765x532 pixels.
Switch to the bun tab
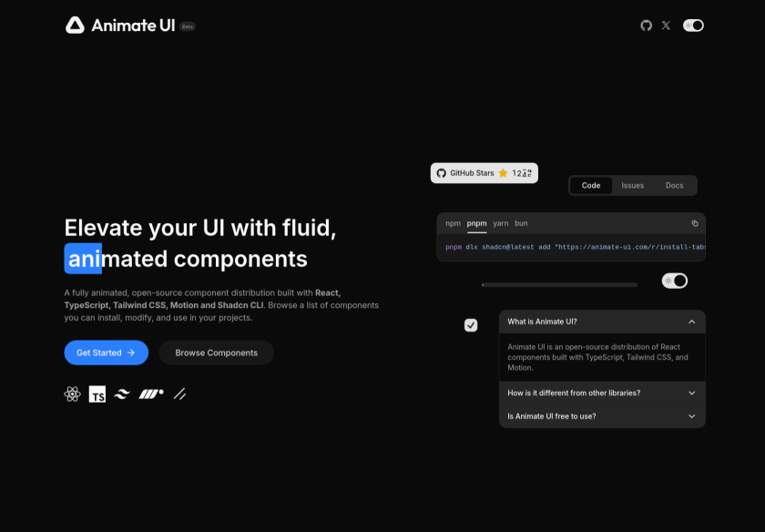tap(521, 223)
